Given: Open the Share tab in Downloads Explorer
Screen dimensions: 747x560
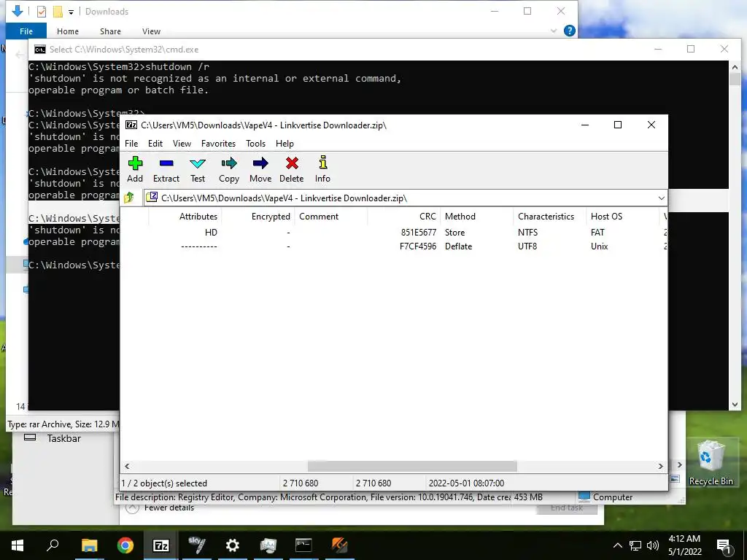Looking at the screenshot, I should click(110, 31).
